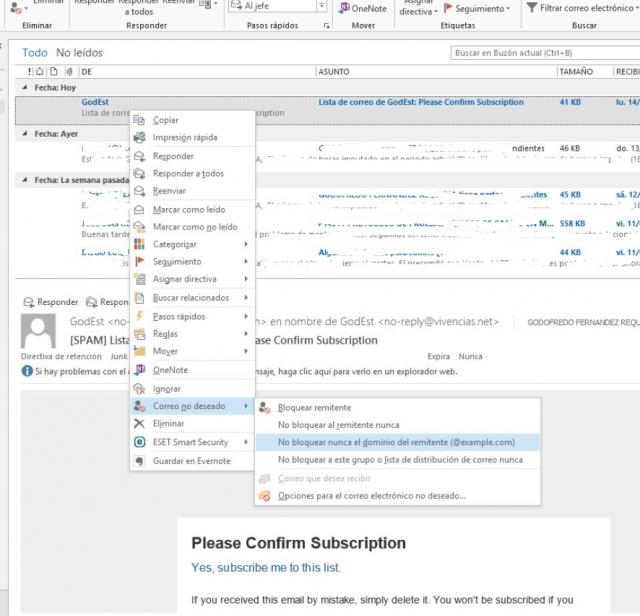
Task: Open the Reglas submenu
Action: click(x=192, y=334)
